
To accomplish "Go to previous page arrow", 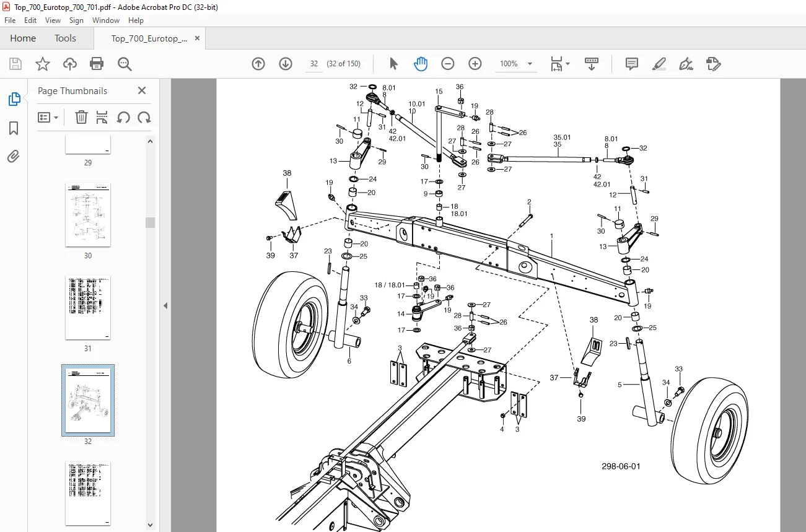I will (258, 64).
